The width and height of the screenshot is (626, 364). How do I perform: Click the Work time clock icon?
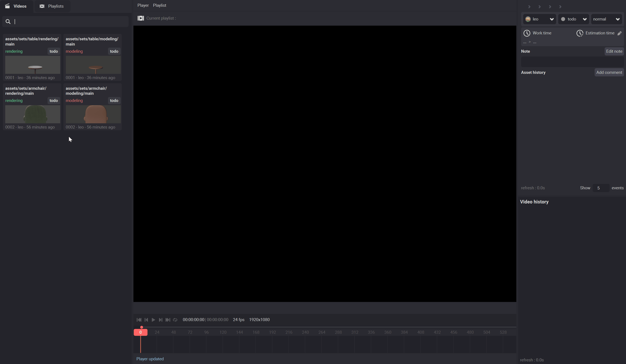coord(527,33)
